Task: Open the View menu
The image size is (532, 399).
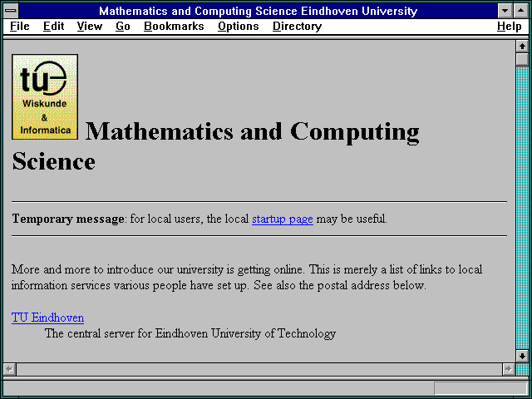Action: 90,27
